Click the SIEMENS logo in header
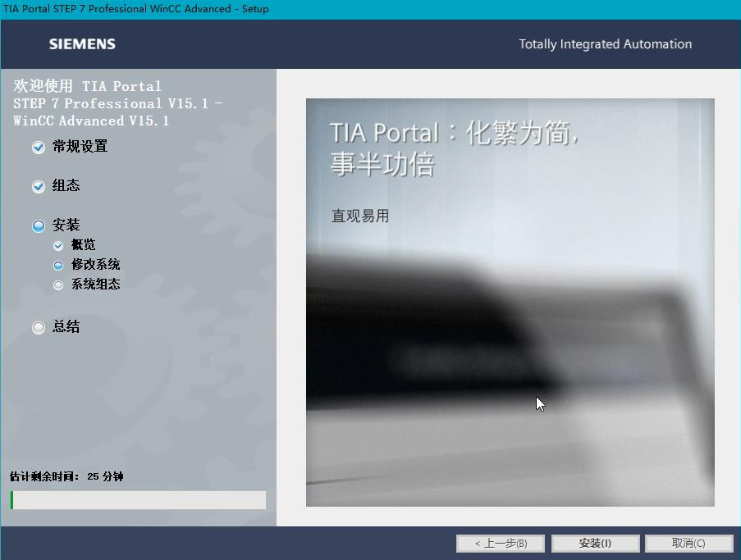Image resolution: width=741 pixels, height=560 pixels. pyautogui.click(x=82, y=44)
